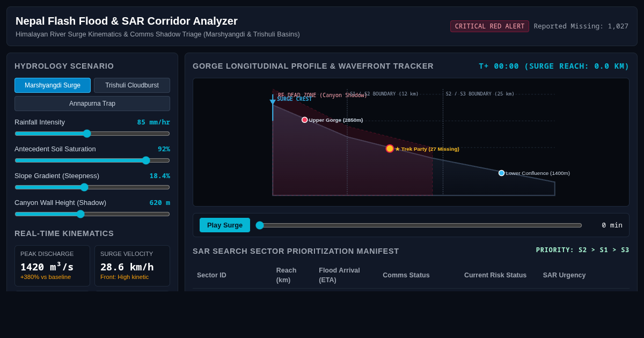Click the 85 mm/hr rainfall value

[153, 122]
